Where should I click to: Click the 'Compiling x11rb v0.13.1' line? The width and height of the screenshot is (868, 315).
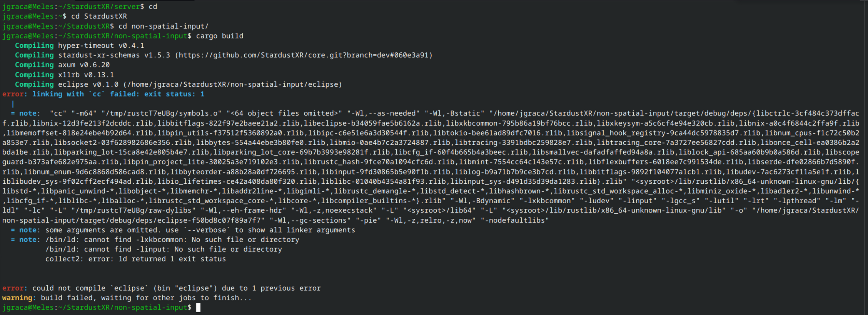tap(65, 75)
